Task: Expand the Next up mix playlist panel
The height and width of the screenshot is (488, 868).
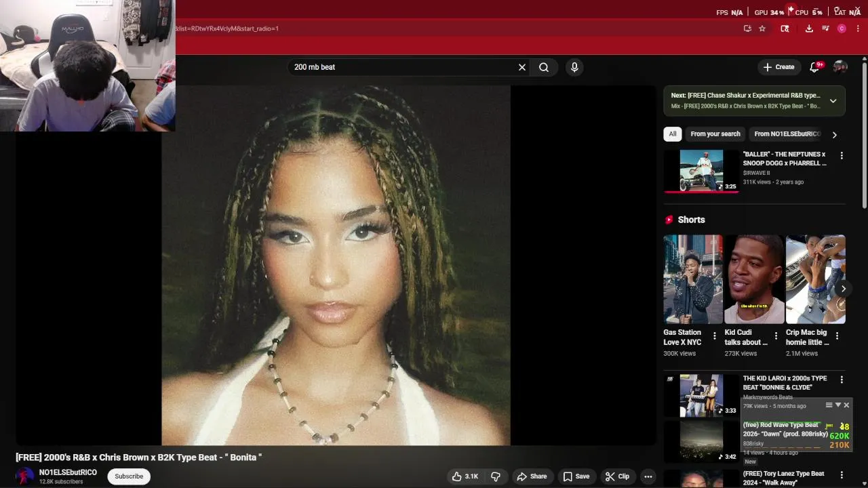Action: [x=833, y=100]
